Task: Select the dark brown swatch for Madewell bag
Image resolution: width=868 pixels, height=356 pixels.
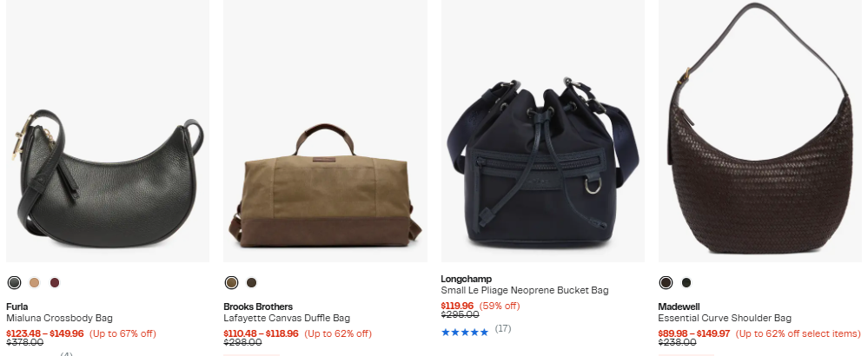Action: click(x=666, y=282)
